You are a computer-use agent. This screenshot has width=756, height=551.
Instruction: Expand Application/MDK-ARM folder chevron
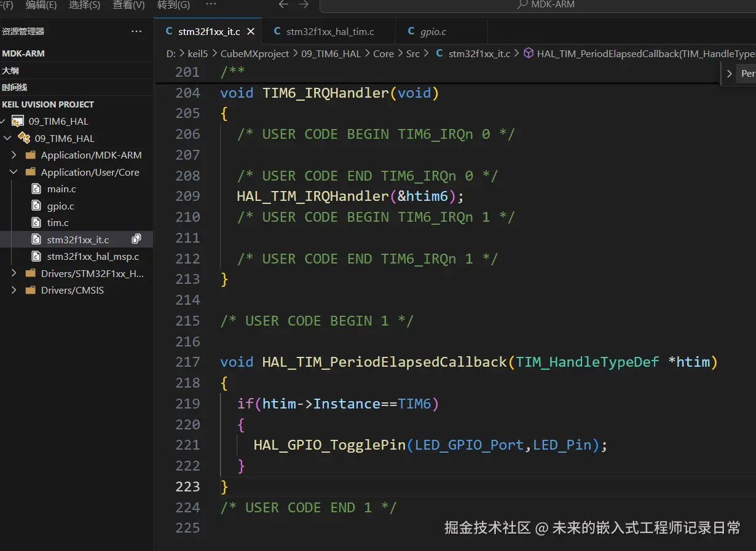coord(14,155)
